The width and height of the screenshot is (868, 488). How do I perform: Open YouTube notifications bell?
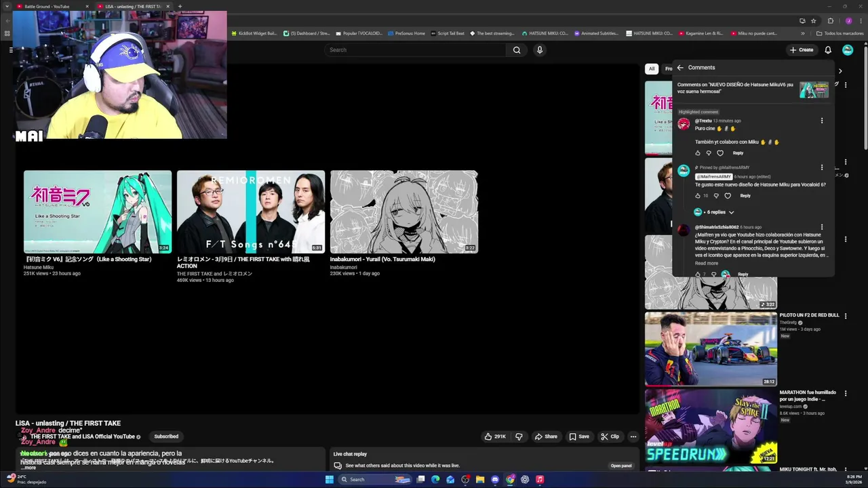tap(828, 49)
